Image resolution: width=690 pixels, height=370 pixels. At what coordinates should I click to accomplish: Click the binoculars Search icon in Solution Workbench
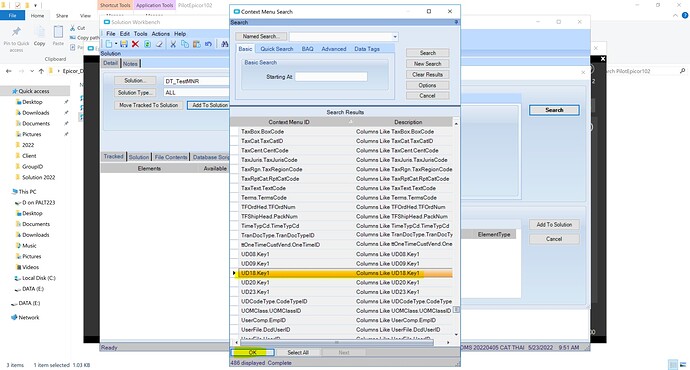coord(225,44)
